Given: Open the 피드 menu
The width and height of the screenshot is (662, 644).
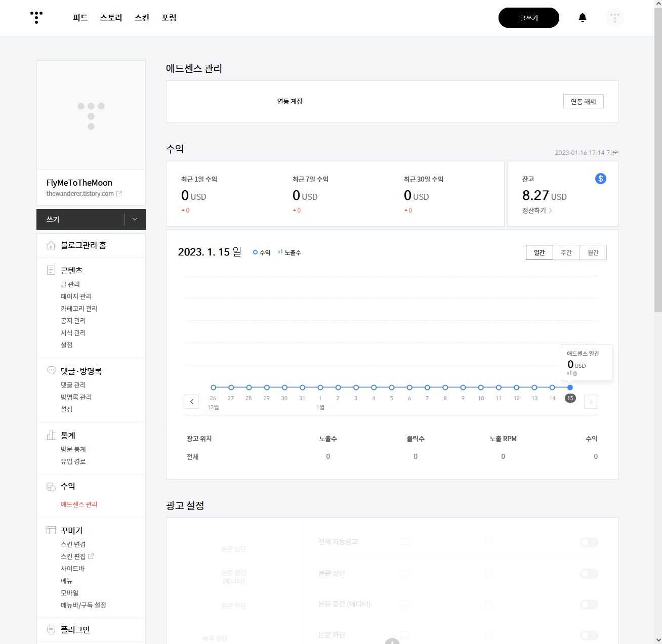Looking at the screenshot, I should coord(80,18).
